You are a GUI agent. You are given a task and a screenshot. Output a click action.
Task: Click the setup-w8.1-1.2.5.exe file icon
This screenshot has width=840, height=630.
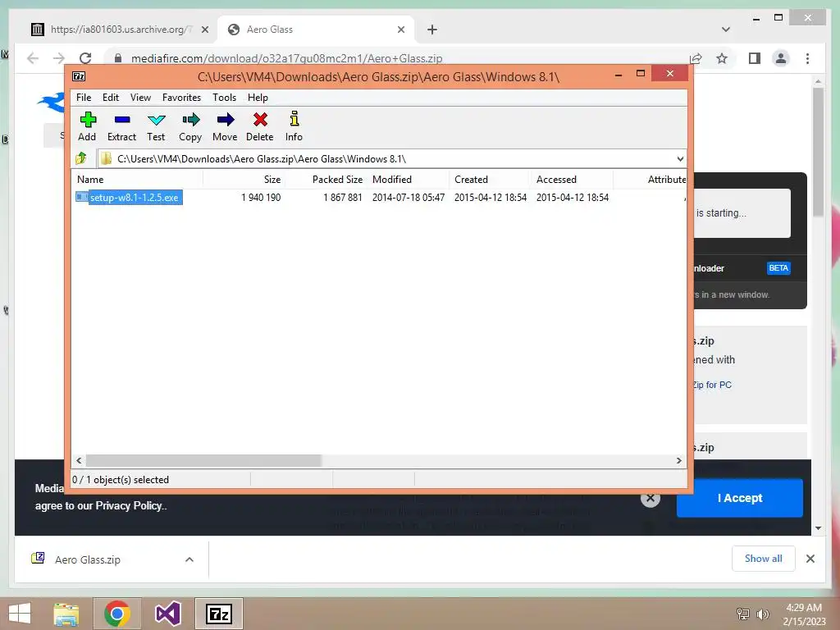click(81, 197)
